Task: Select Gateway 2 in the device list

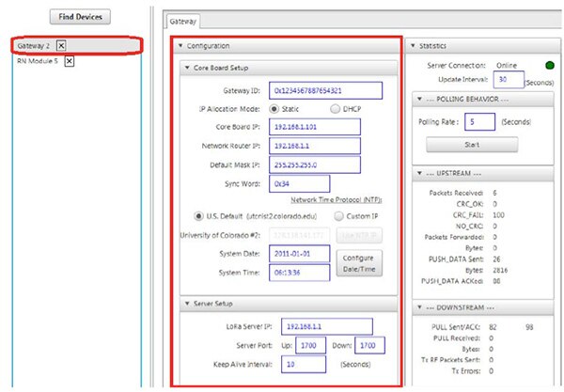Action: (33, 45)
